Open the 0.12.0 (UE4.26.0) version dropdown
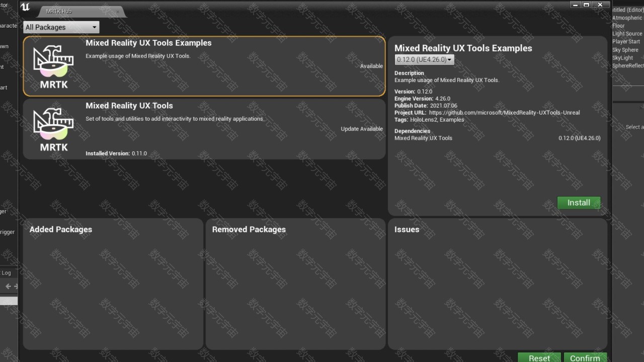The height and width of the screenshot is (362, 644). (x=424, y=60)
